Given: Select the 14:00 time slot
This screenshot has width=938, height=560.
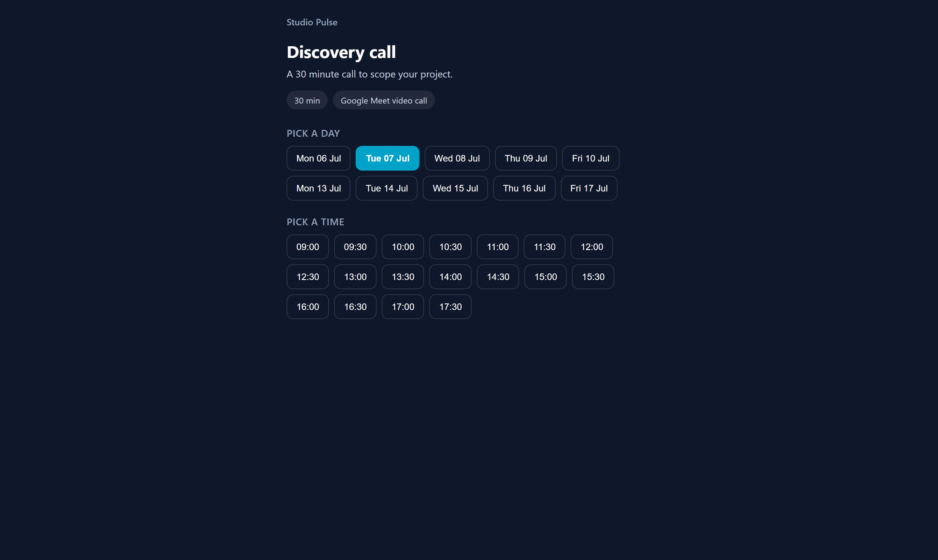Looking at the screenshot, I should (450, 277).
